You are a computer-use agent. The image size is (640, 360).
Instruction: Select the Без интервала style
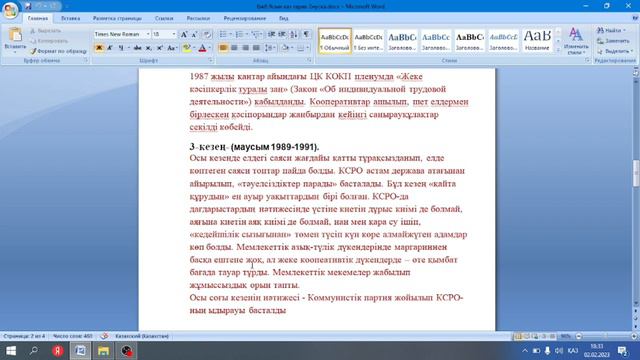(x=369, y=41)
